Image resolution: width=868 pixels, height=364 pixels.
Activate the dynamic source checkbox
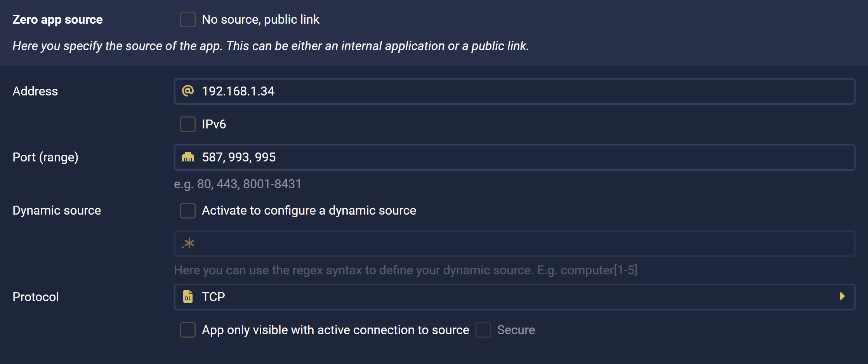(188, 210)
